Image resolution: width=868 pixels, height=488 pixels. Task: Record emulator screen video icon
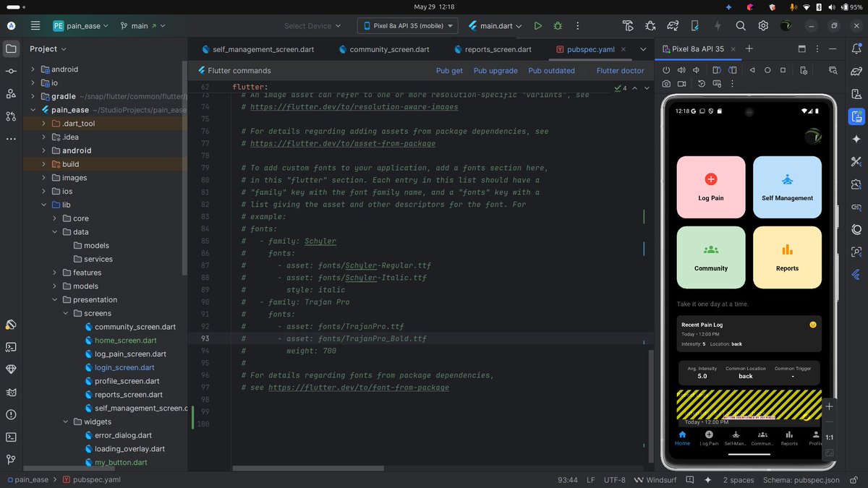[681, 84]
